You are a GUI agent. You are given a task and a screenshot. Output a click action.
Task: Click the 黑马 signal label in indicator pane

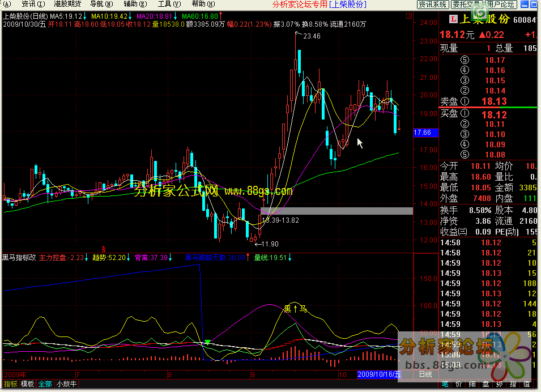tap(295, 309)
